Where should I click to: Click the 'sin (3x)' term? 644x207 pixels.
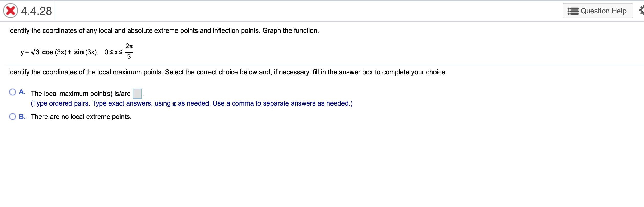(86, 52)
